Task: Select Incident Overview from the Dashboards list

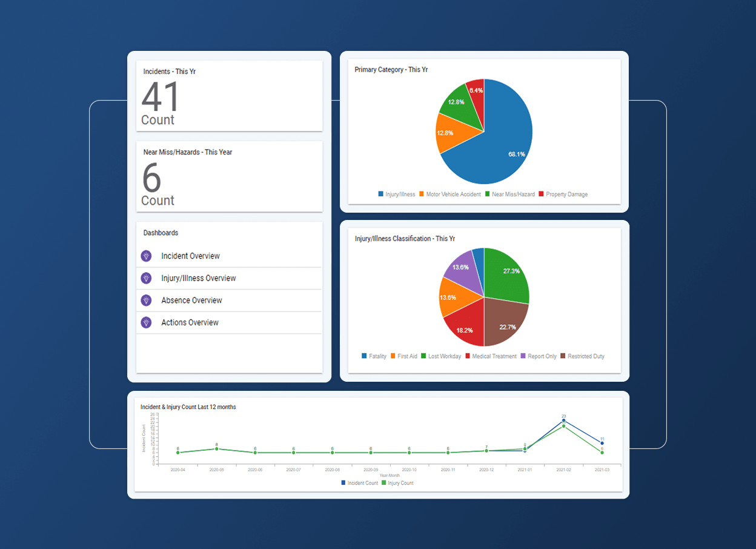Action: tap(190, 256)
